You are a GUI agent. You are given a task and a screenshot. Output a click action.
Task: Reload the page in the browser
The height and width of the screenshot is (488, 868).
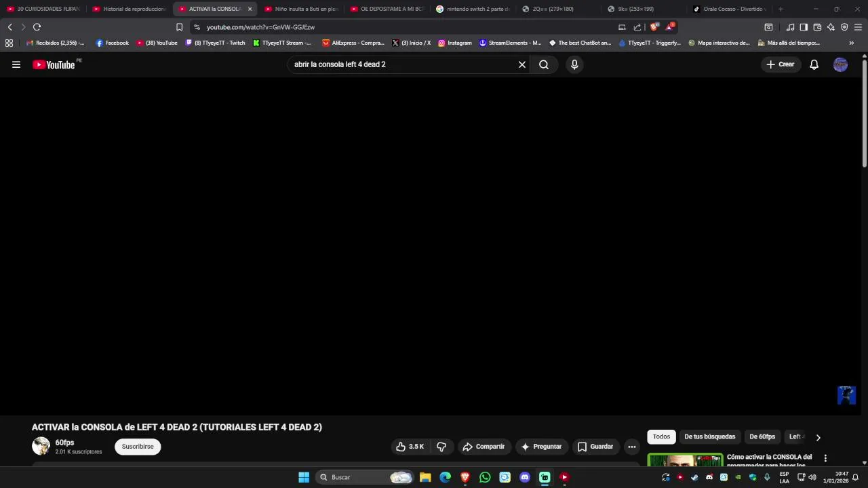click(37, 27)
